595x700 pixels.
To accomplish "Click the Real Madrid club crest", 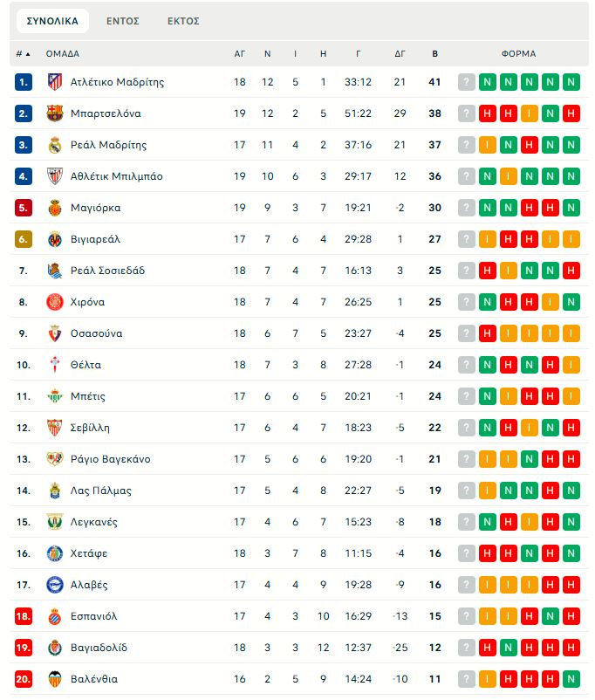I will 55,145.
